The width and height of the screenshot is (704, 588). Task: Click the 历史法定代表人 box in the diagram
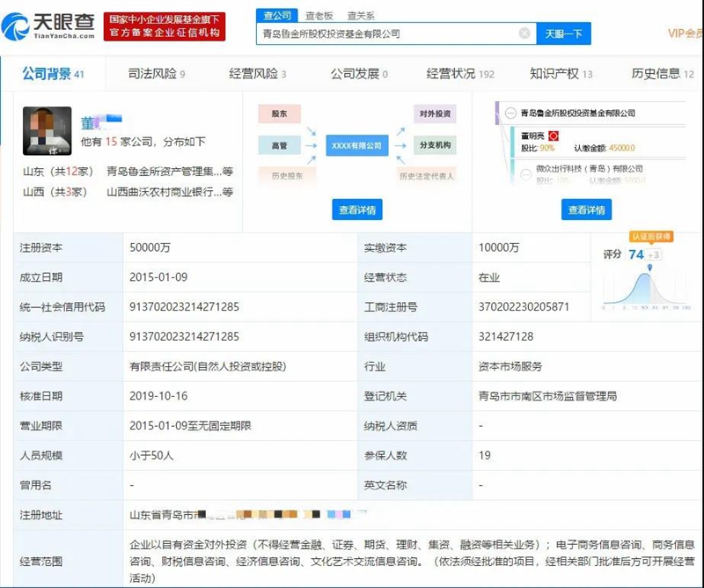click(427, 176)
